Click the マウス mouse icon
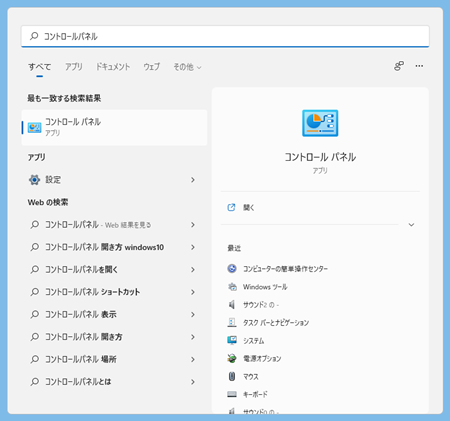The height and width of the screenshot is (421, 450). (x=232, y=376)
